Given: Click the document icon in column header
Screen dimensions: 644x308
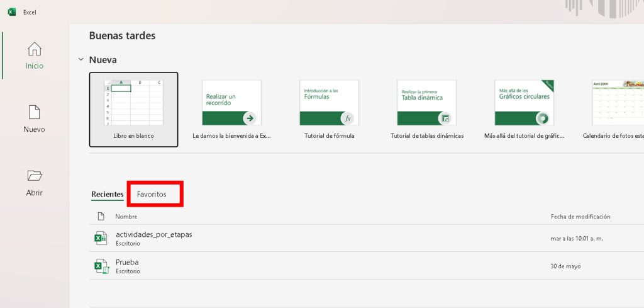Looking at the screenshot, I should coord(101,217).
